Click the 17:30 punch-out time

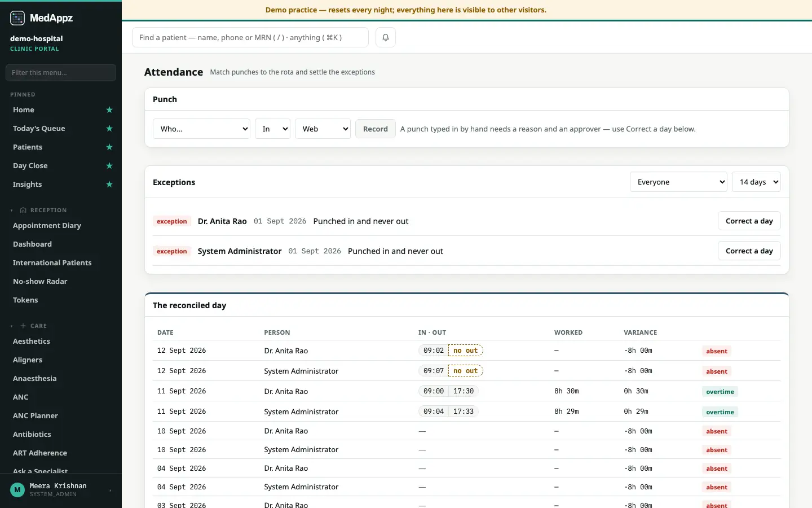pos(464,391)
